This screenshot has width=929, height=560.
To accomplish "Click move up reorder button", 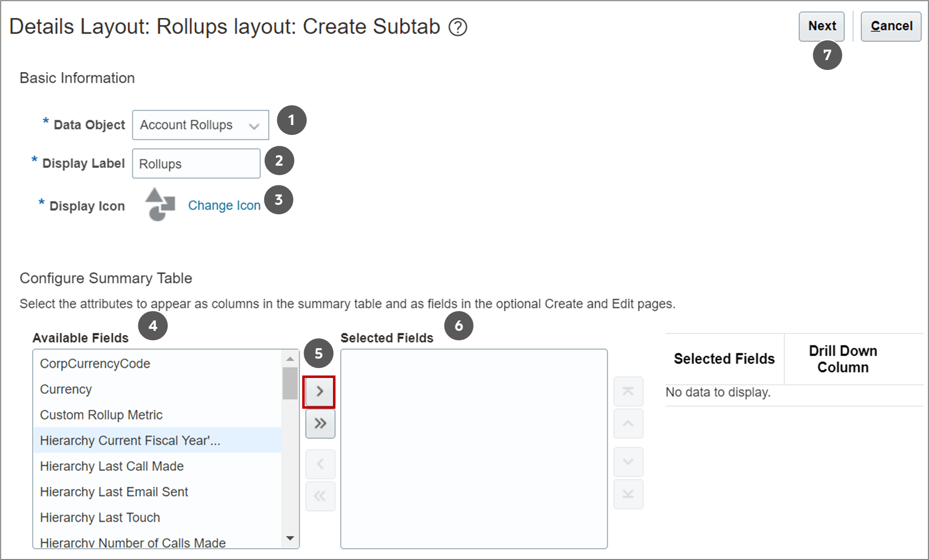I will click(628, 424).
